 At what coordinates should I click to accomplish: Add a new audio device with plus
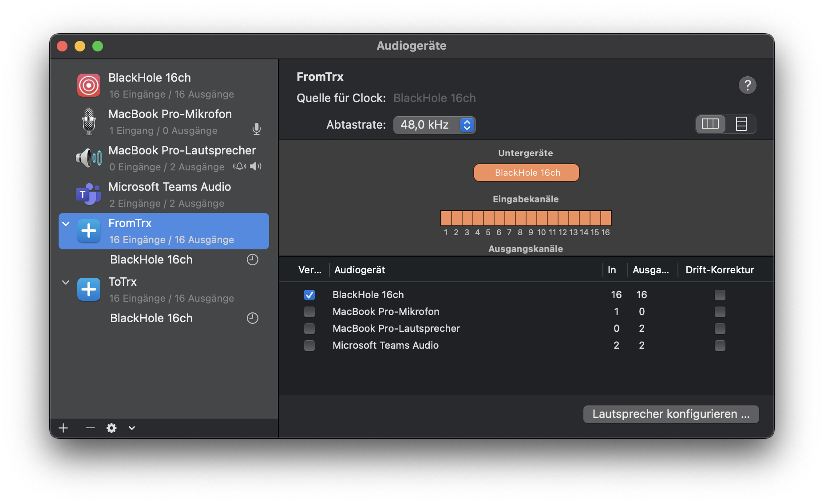63,428
